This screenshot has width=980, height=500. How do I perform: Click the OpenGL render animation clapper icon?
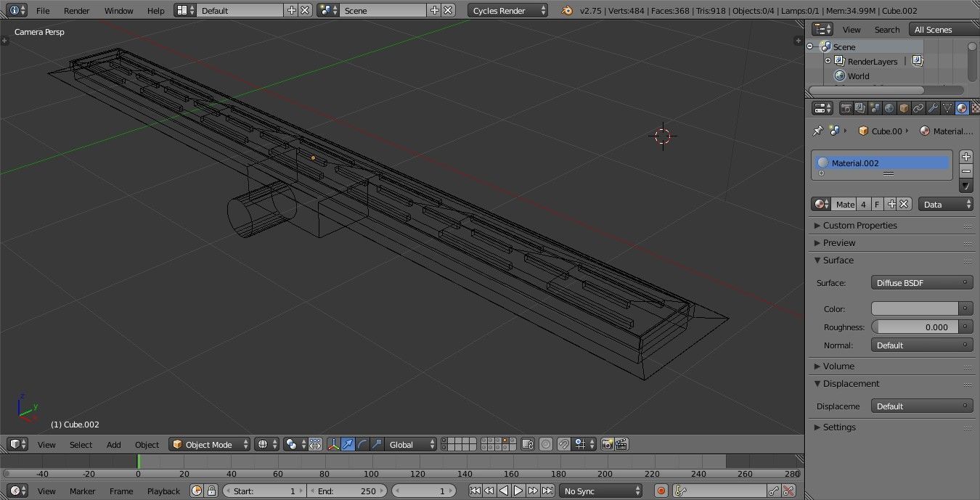(x=621, y=444)
